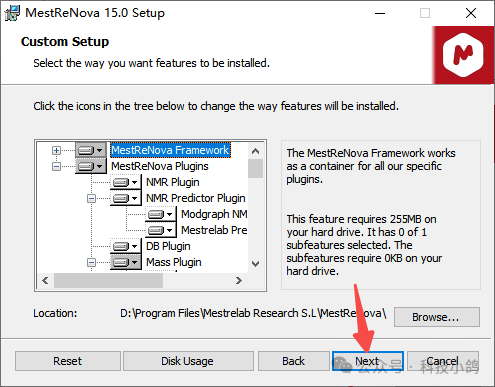Open DB Plugin feature install dropdown icon
495x387 pixels.
tap(126, 246)
